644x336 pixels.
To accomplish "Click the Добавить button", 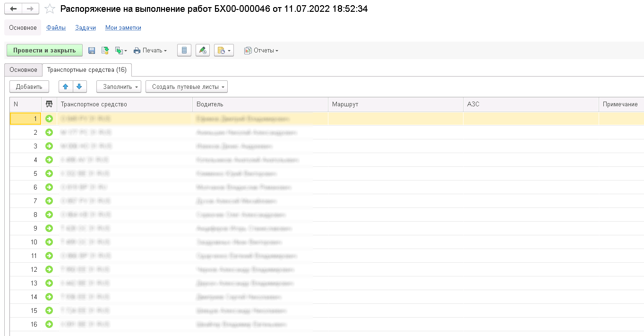I will [29, 86].
